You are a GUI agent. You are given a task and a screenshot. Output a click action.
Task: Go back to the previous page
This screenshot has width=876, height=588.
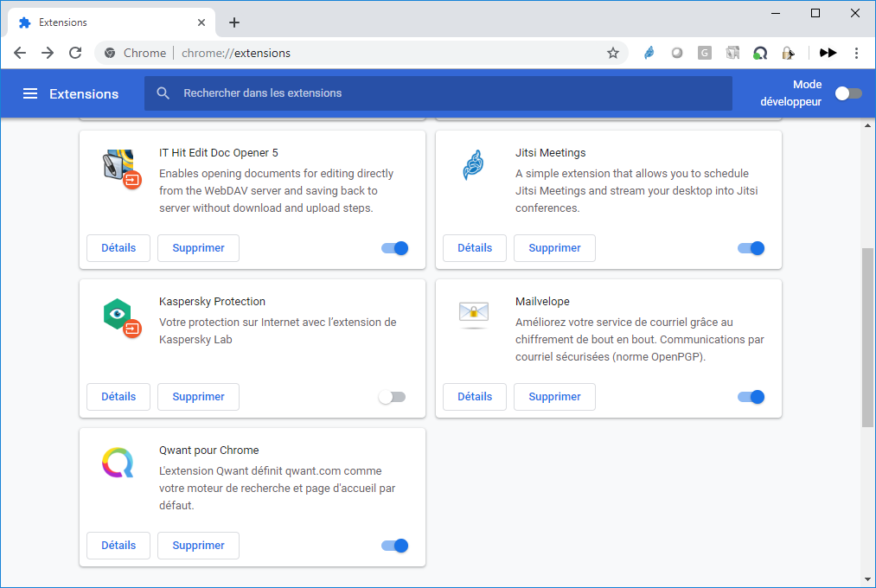coord(20,53)
